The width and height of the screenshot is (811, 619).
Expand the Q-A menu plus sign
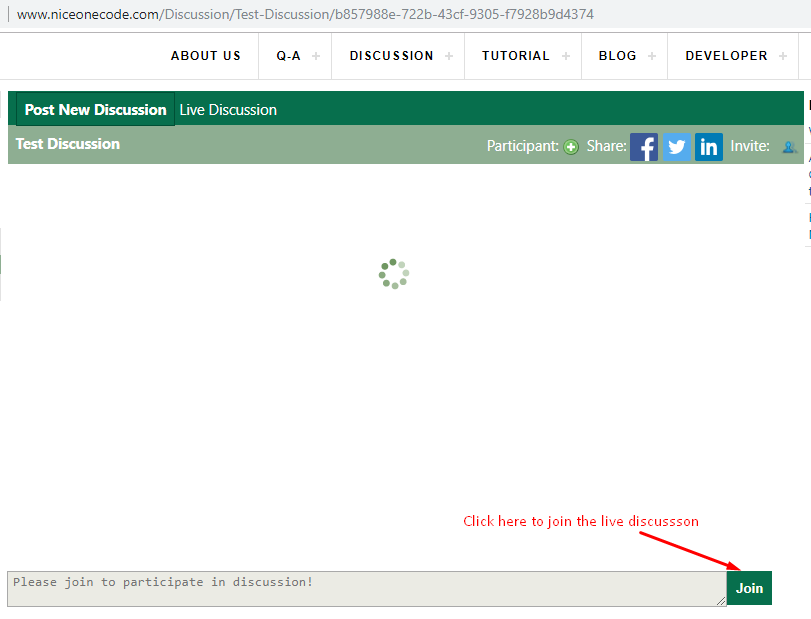point(316,56)
